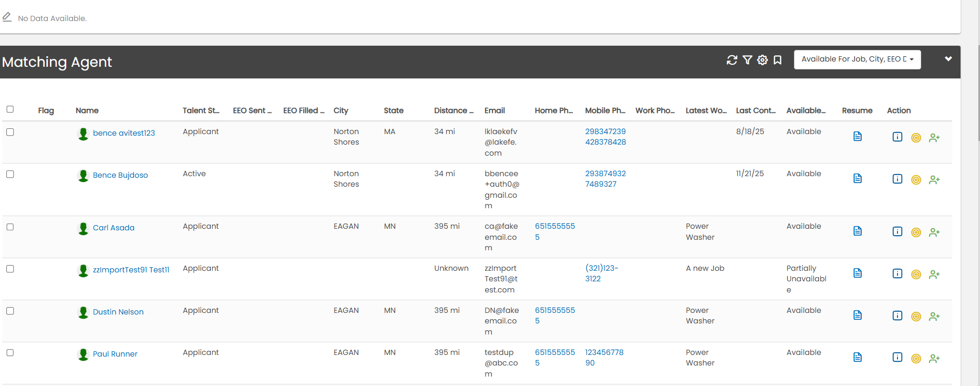Sort by the Distance column header

click(453, 110)
